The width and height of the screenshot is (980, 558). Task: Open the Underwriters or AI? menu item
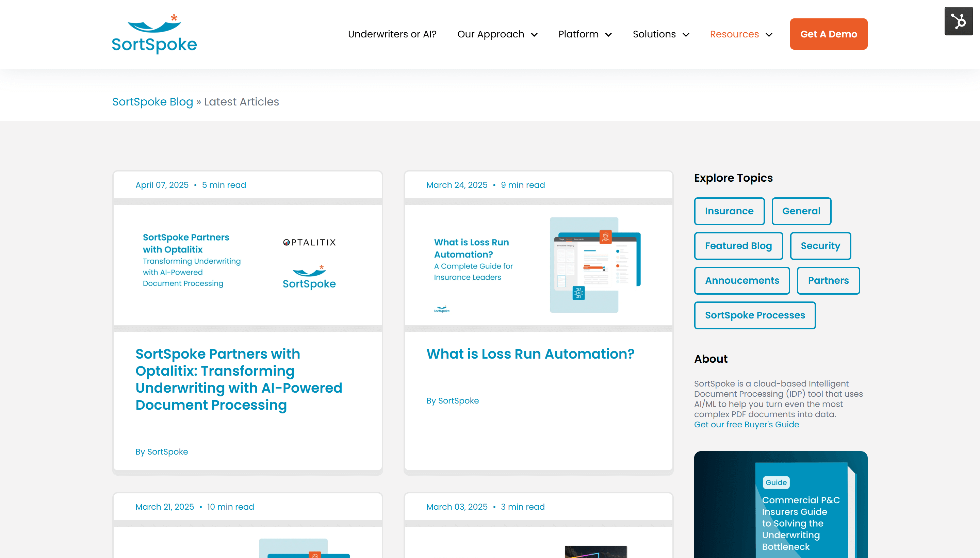(x=392, y=34)
